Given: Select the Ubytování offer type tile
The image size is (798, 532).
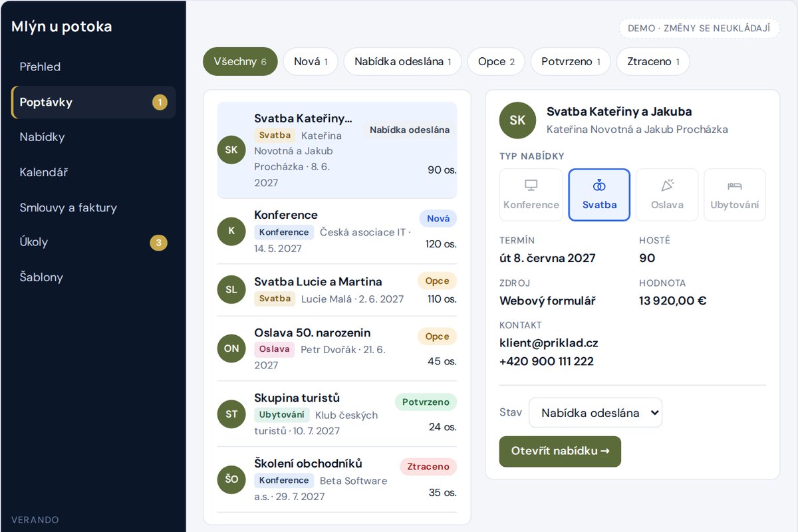Looking at the screenshot, I should pyautogui.click(x=735, y=195).
